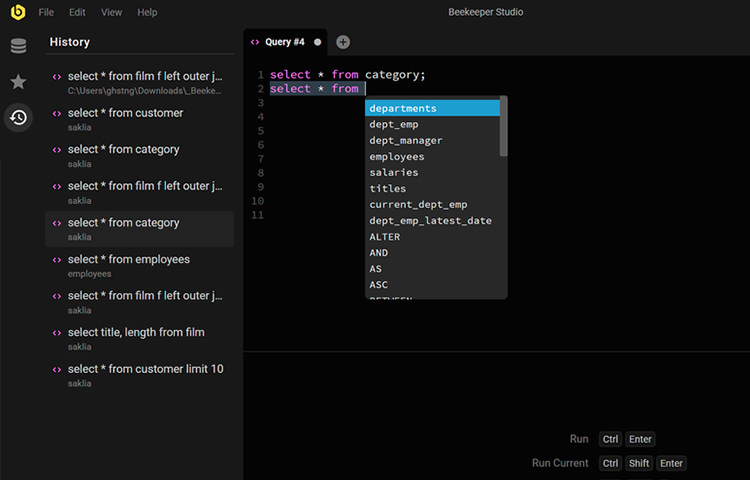The height and width of the screenshot is (480, 750).
Task: Select the highlighted 'select * from category' history entry
Action: (139, 229)
